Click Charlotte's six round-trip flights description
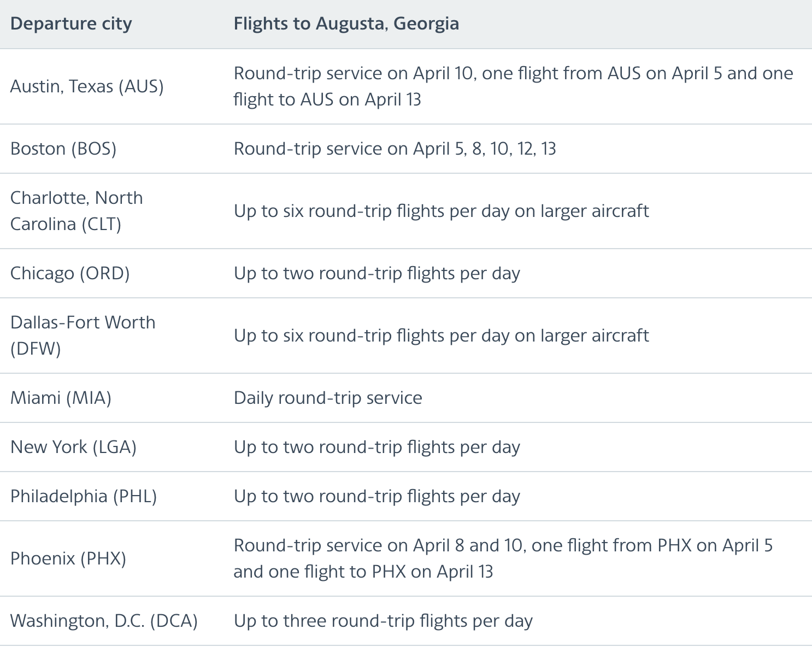 pyautogui.click(x=441, y=211)
